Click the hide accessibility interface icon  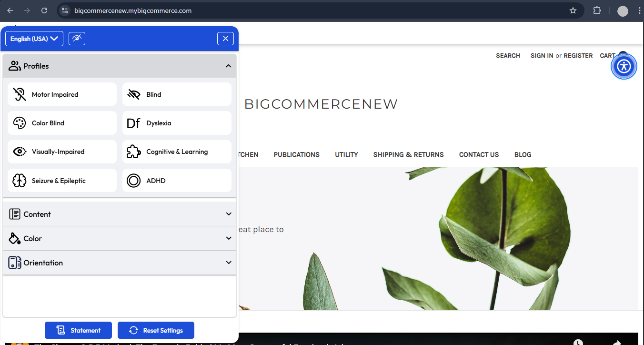click(77, 39)
